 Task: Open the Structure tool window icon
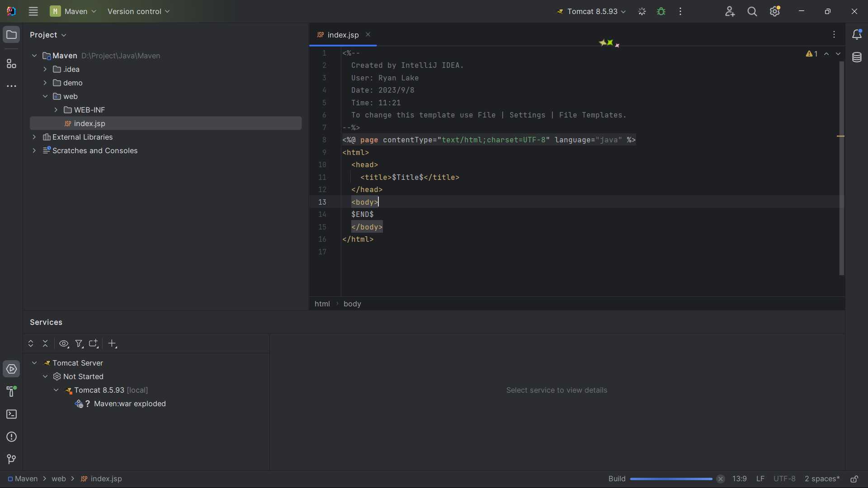point(11,64)
